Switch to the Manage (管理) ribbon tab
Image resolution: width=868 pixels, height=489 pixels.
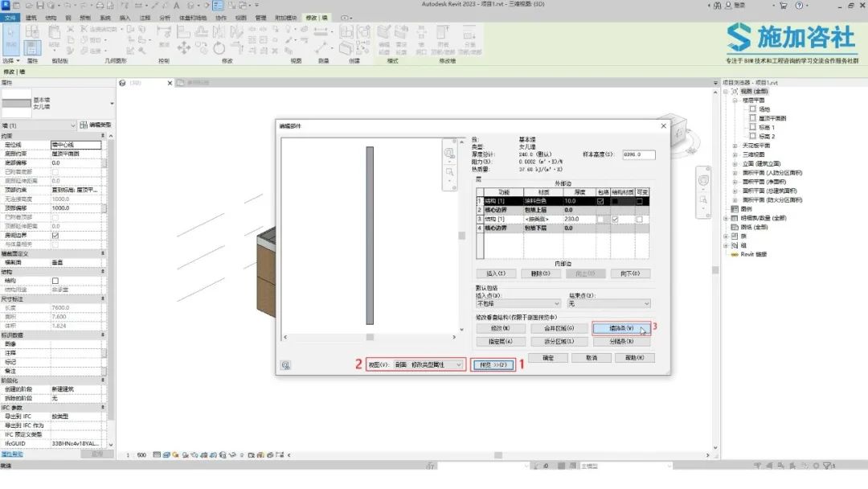click(x=260, y=18)
